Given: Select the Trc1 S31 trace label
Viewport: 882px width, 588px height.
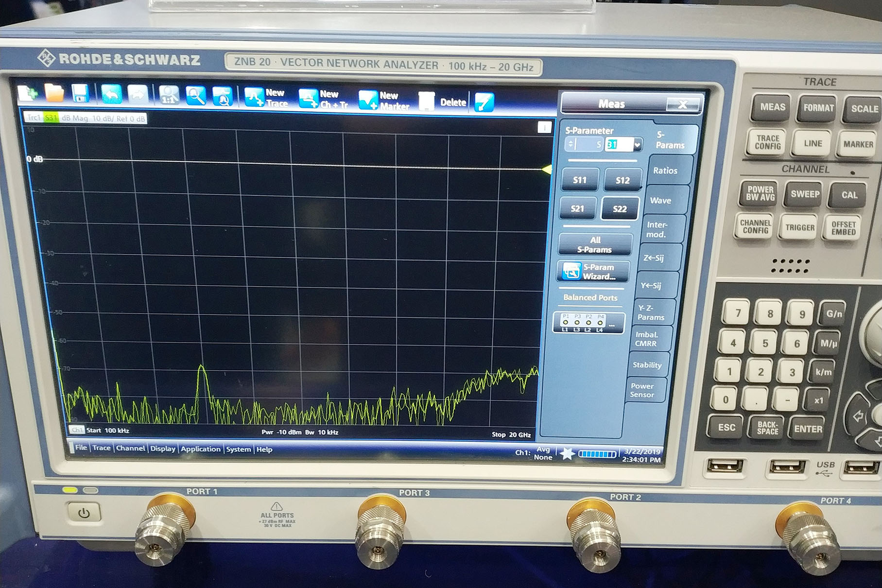Looking at the screenshot, I should pyautogui.click(x=86, y=118).
